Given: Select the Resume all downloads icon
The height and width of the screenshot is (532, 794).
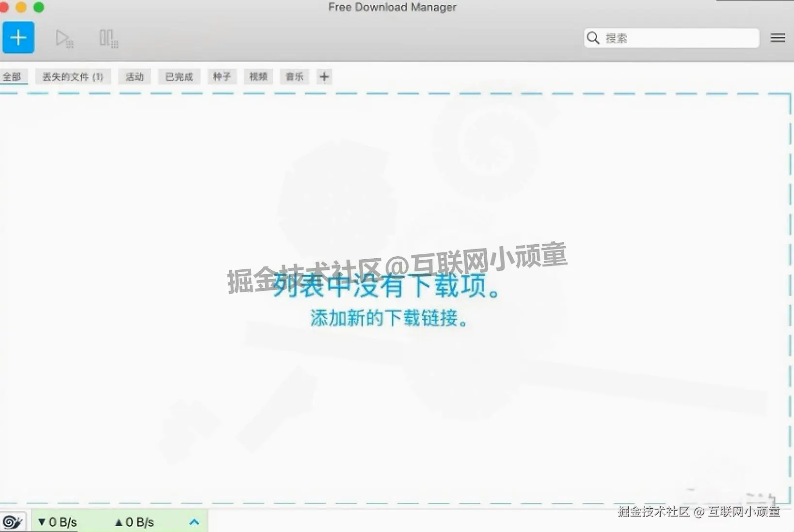Looking at the screenshot, I should coord(64,38).
